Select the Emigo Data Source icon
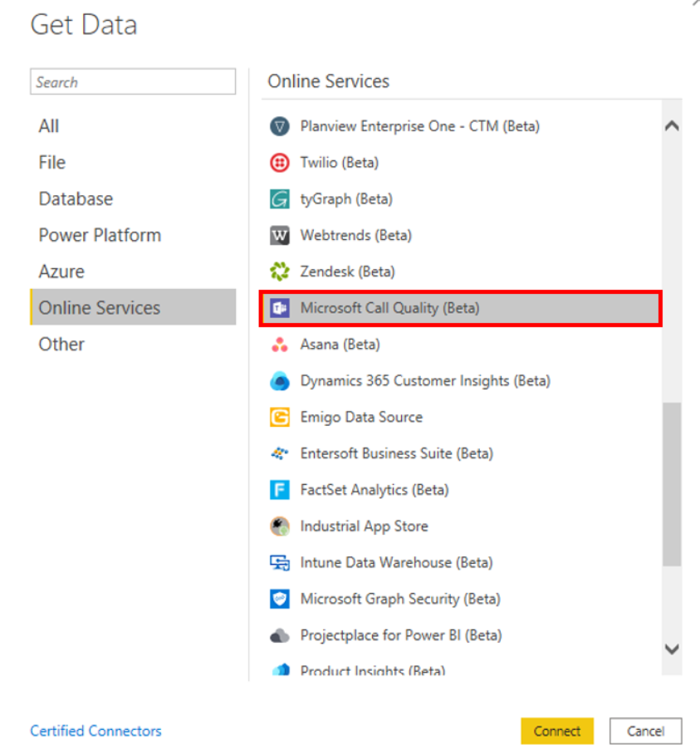 coord(279,418)
